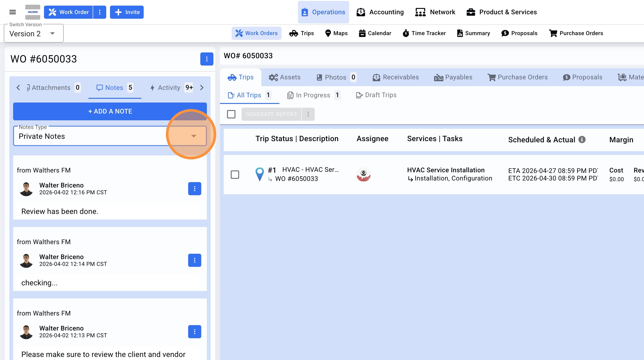Viewport: 644px width, 360px height.
Task: Open the hamburger main menu
Action: 12,12
